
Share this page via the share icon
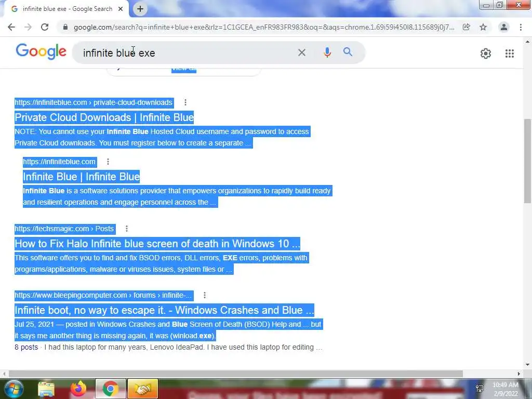(x=466, y=27)
